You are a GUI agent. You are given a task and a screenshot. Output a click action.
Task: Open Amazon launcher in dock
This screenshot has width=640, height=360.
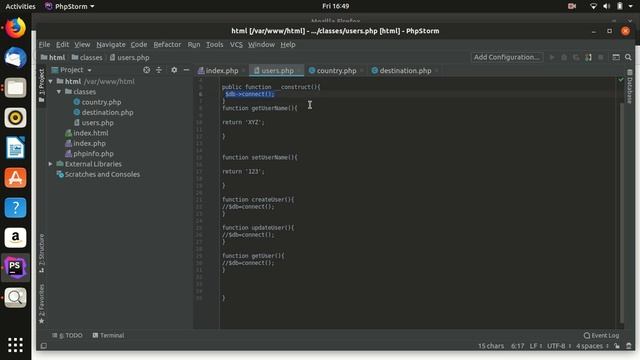(x=16, y=238)
